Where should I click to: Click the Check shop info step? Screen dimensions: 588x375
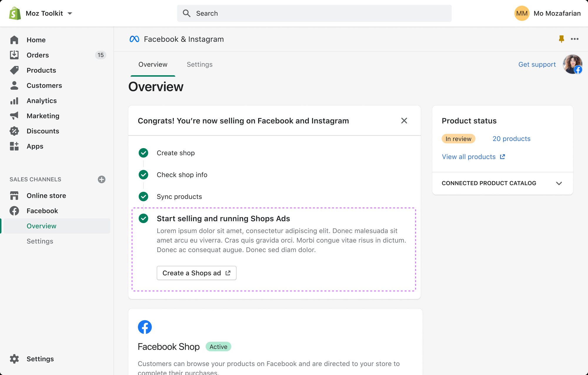pos(182,175)
